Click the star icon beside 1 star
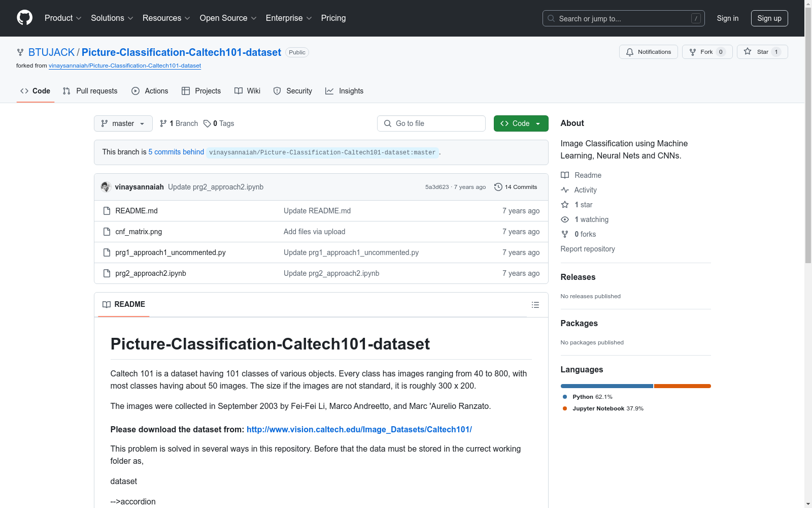The height and width of the screenshot is (508, 812). click(x=565, y=205)
